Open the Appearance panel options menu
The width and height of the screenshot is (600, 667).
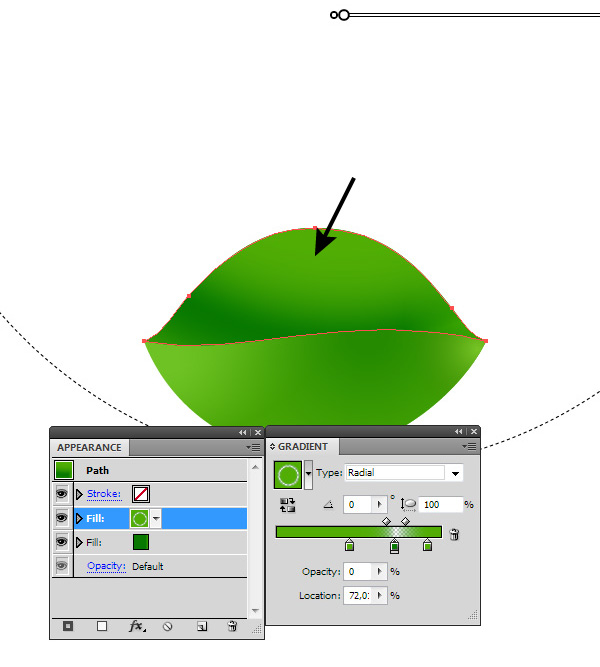[255, 447]
